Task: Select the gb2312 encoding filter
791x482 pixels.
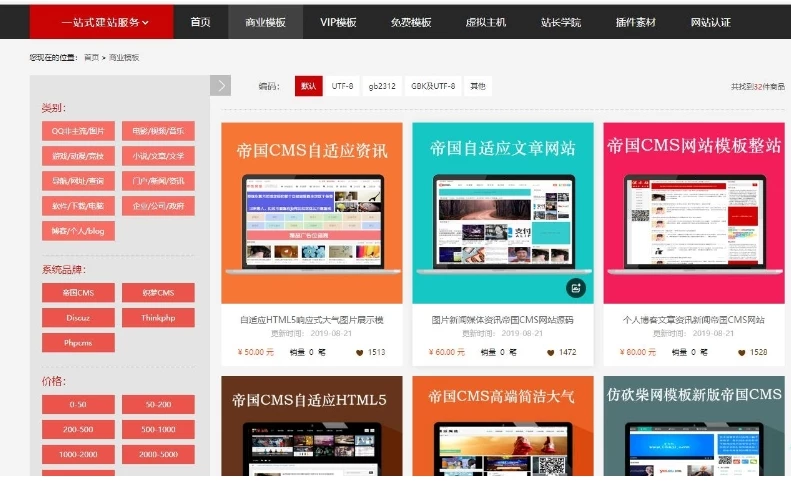Action: pos(382,87)
